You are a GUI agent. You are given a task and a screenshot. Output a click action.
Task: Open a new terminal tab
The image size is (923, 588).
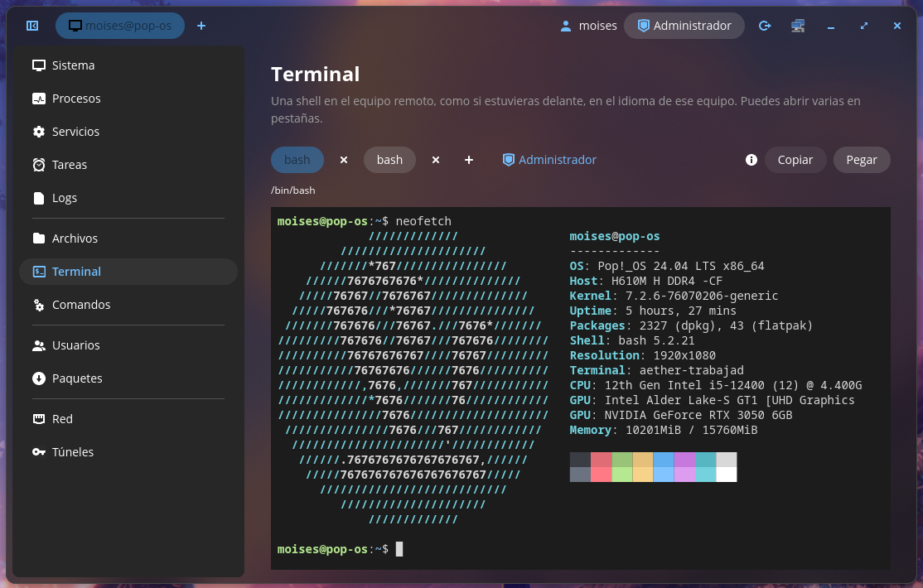click(469, 160)
